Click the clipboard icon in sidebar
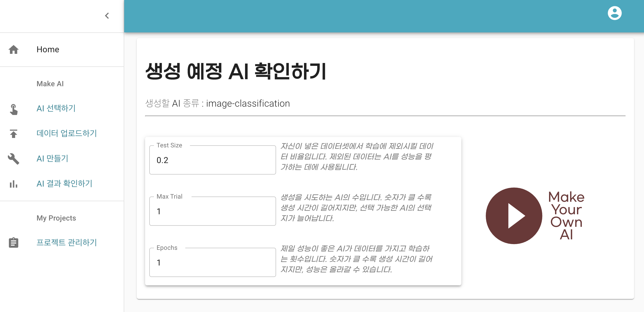The image size is (644, 312). tap(14, 242)
